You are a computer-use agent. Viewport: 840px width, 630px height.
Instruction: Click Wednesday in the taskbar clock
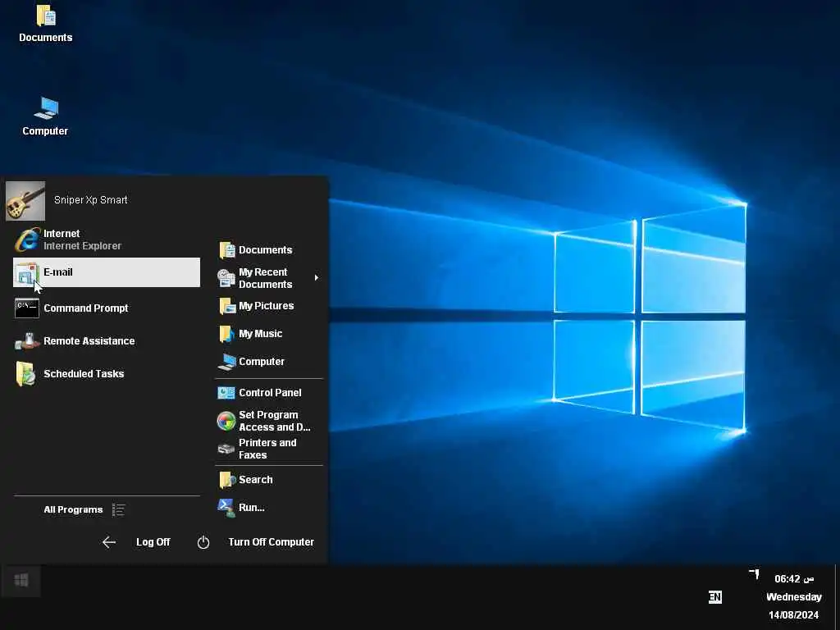[794, 597]
